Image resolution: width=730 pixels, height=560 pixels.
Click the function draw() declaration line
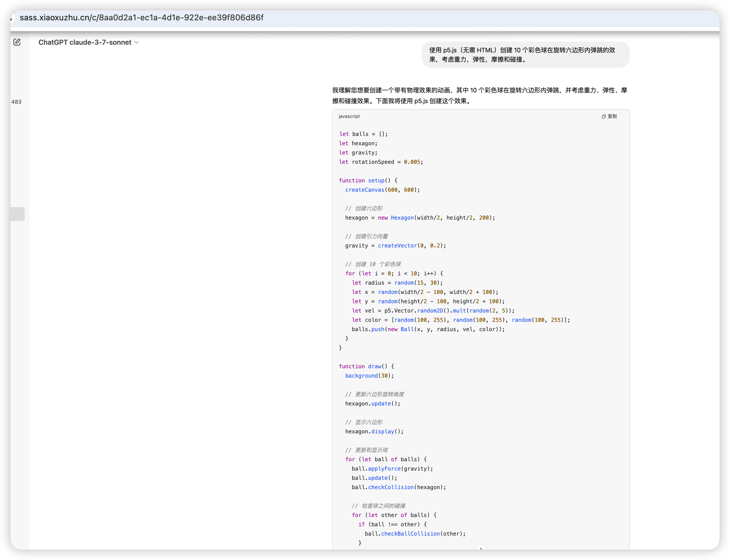[x=366, y=366]
